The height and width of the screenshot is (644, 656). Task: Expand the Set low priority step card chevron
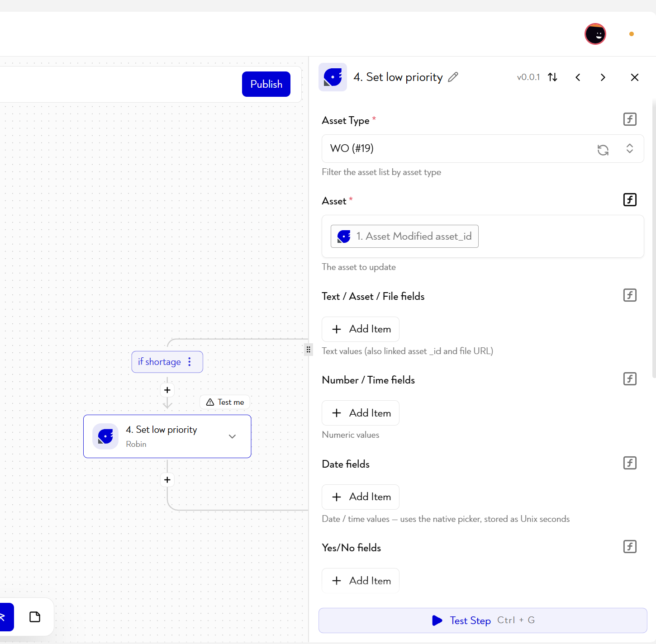pyautogui.click(x=233, y=436)
